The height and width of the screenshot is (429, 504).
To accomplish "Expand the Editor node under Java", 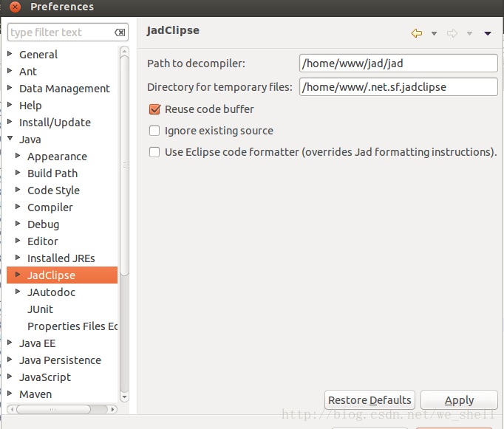I will (x=18, y=241).
